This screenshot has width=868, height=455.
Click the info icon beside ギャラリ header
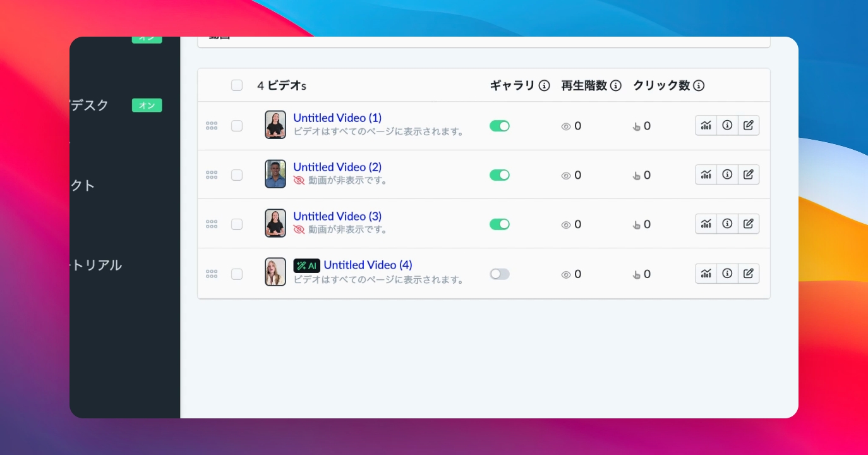coord(544,85)
